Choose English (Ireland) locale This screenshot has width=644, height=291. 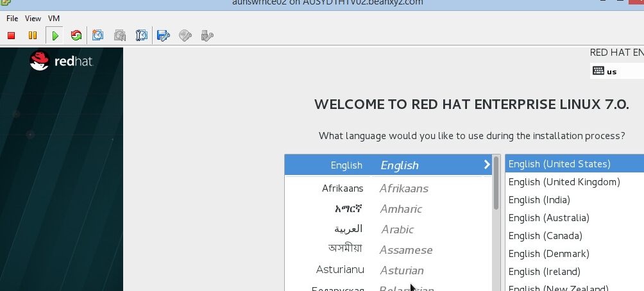coord(575,272)
